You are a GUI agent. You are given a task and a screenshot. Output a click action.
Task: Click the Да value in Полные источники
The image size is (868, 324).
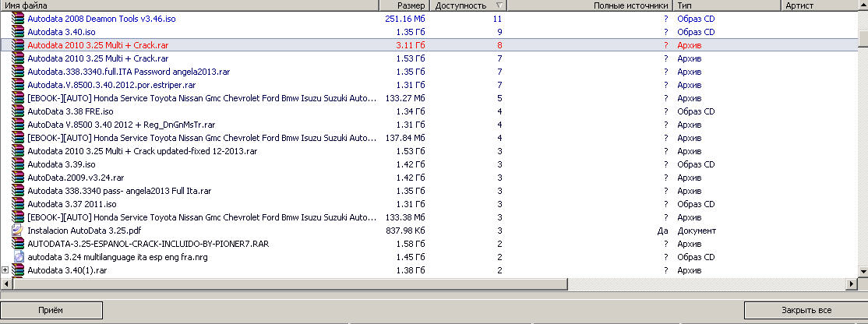[662, 231]
